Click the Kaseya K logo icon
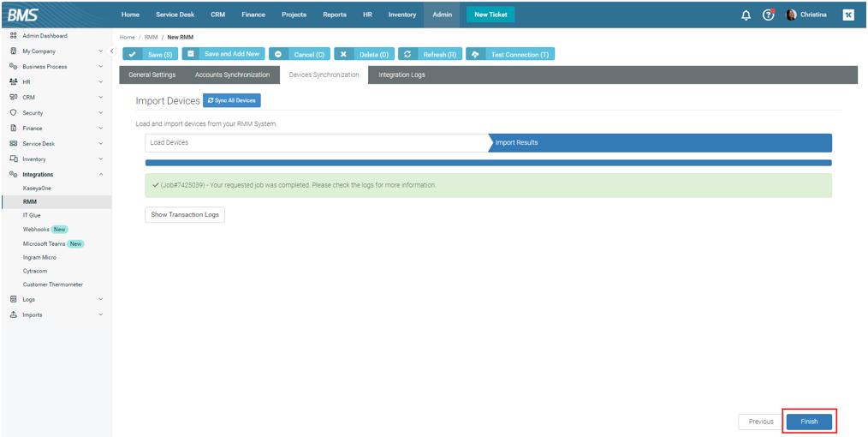The width and height of the screenshot is (868, 437). (x=847, y=15)
